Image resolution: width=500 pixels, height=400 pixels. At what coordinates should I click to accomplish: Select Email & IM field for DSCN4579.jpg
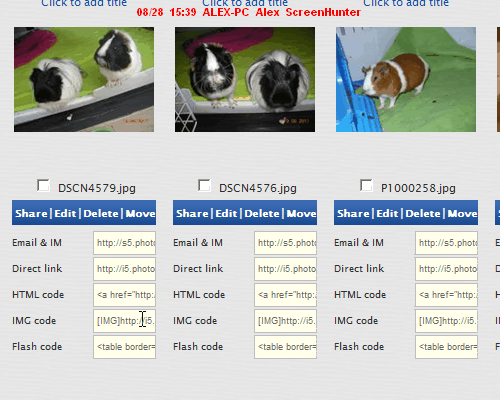point(125,243)
